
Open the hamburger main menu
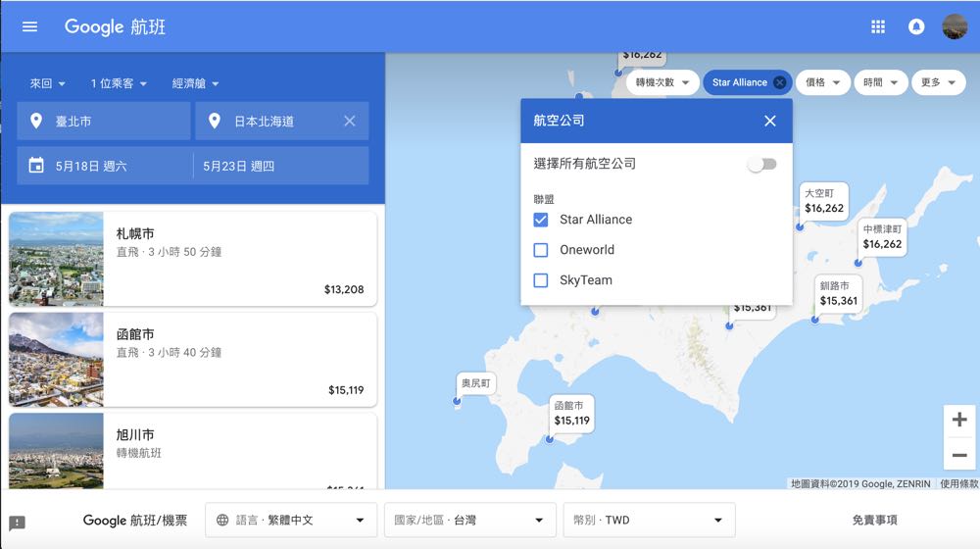29,26
